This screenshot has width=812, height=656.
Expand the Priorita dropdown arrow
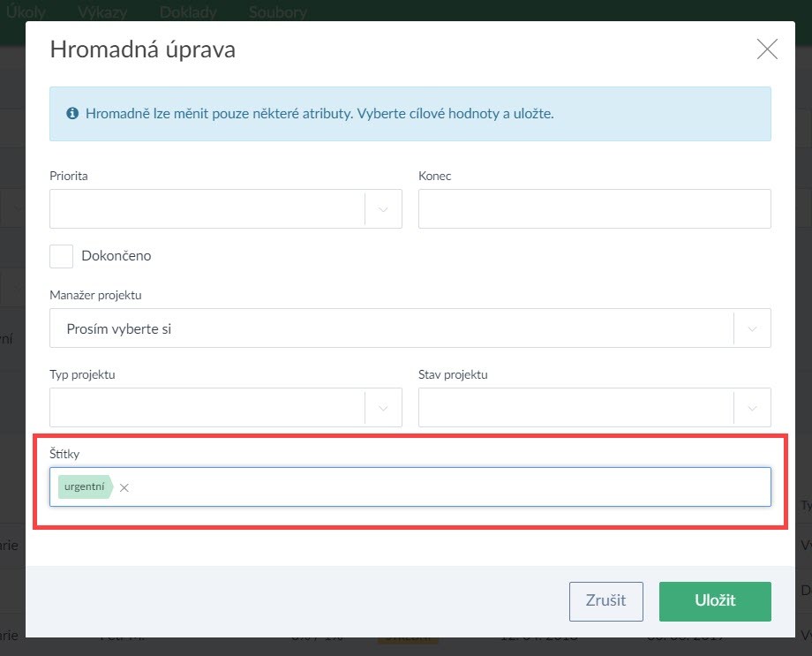[x=383, y=209]
